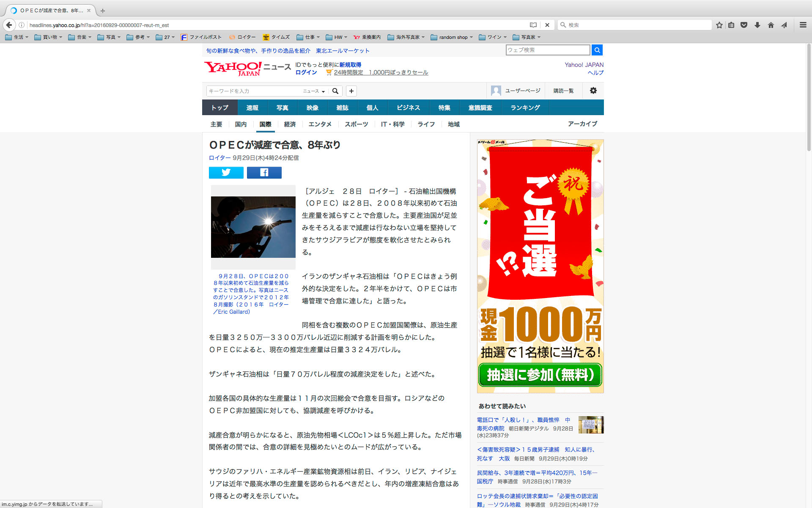Open Firefox downloads arrow icon

[757, 25]
